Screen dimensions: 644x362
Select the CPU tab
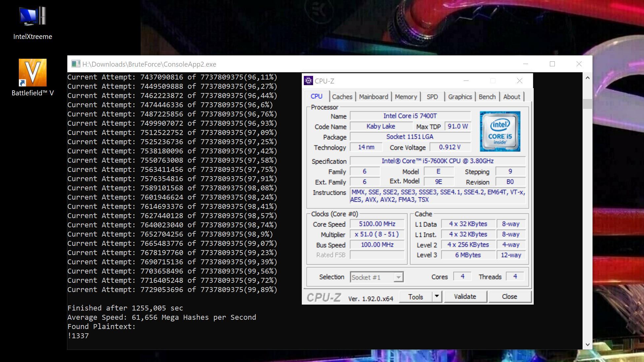pos(316,96)
